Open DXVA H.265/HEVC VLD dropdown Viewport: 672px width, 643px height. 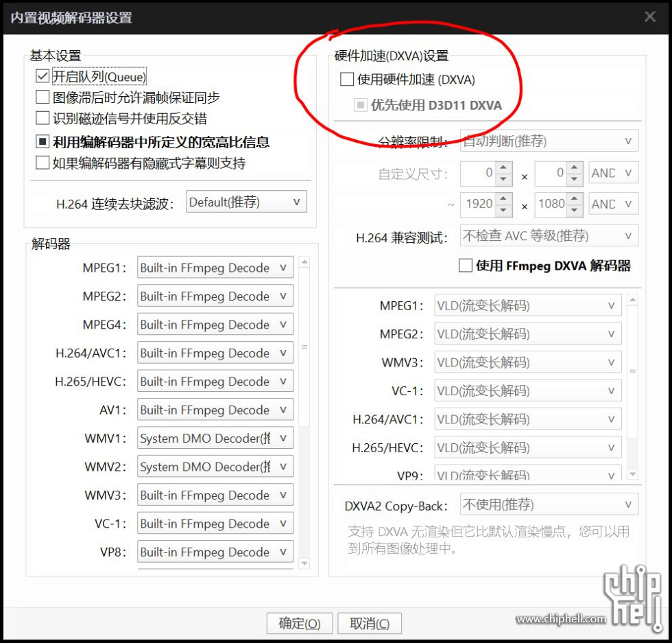click(528, 447)
